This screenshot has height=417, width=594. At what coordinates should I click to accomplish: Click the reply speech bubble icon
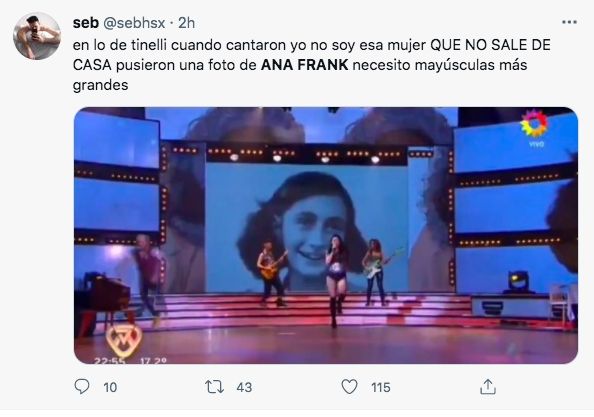coord(82,387)
